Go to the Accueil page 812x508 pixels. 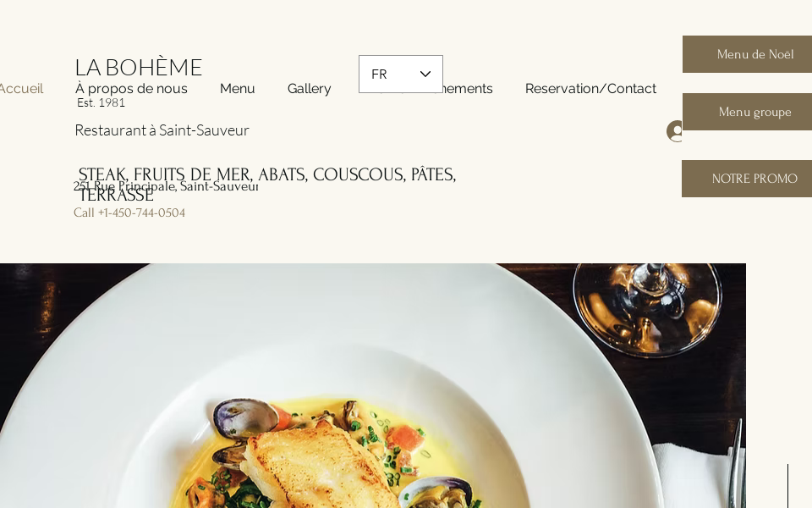pos(20,89)
